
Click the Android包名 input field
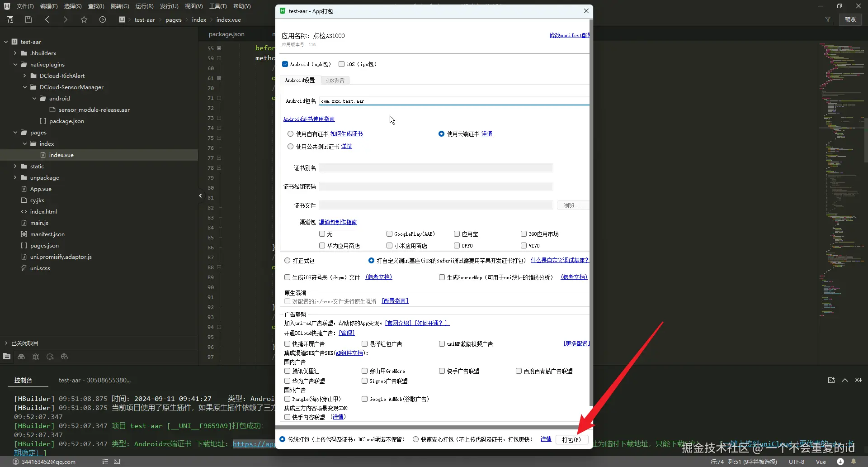(454, 101)
